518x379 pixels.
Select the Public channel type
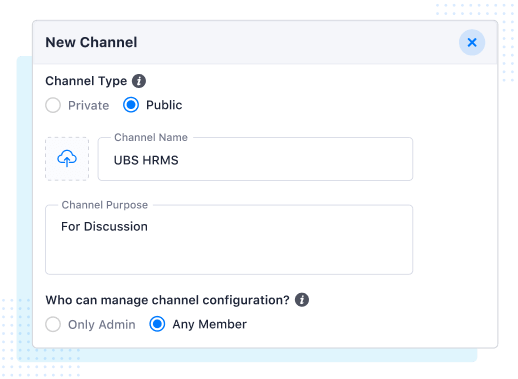click(x=131, y=105)
